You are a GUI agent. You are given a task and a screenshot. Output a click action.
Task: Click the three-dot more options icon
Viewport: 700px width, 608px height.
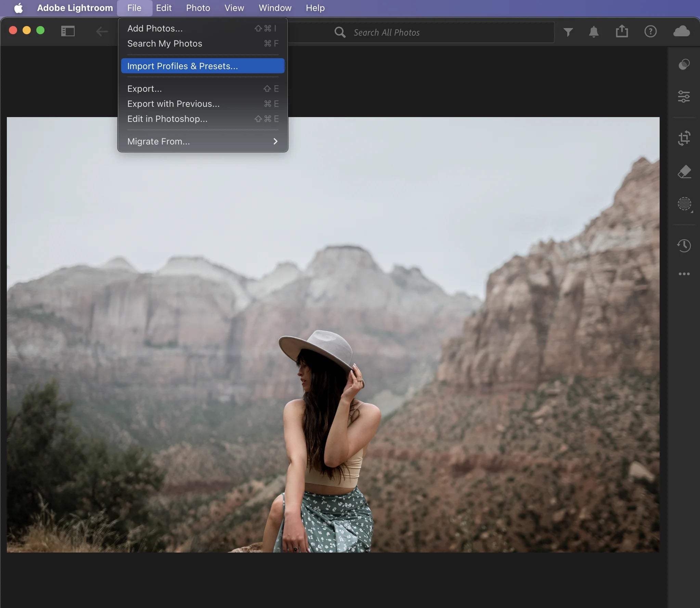click(x=684, y=274)
